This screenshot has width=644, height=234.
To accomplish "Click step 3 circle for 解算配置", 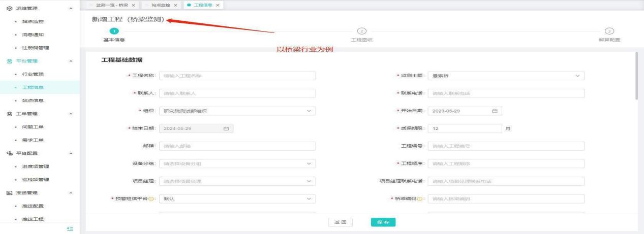I will (609, 31).
